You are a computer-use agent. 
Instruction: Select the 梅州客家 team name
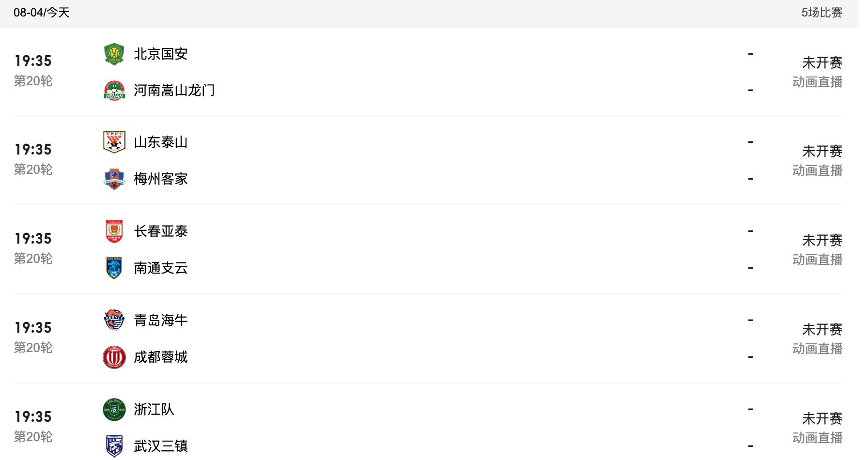(x=160, y=179)
